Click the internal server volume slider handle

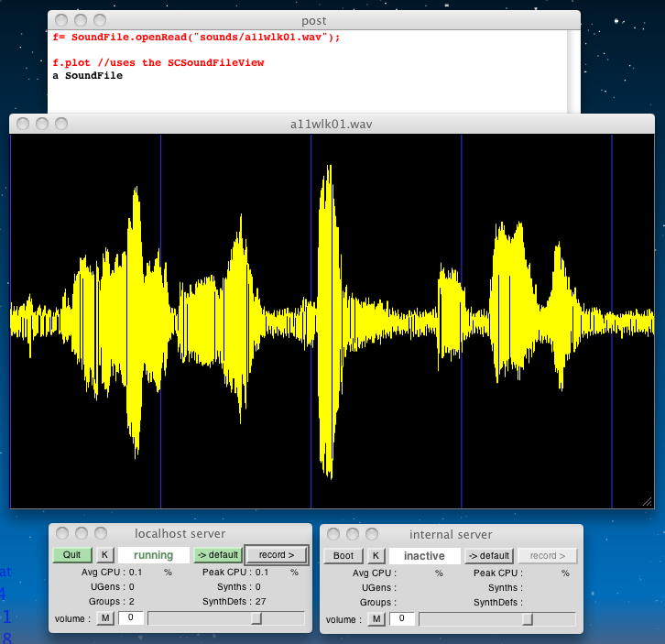(528, 618)
